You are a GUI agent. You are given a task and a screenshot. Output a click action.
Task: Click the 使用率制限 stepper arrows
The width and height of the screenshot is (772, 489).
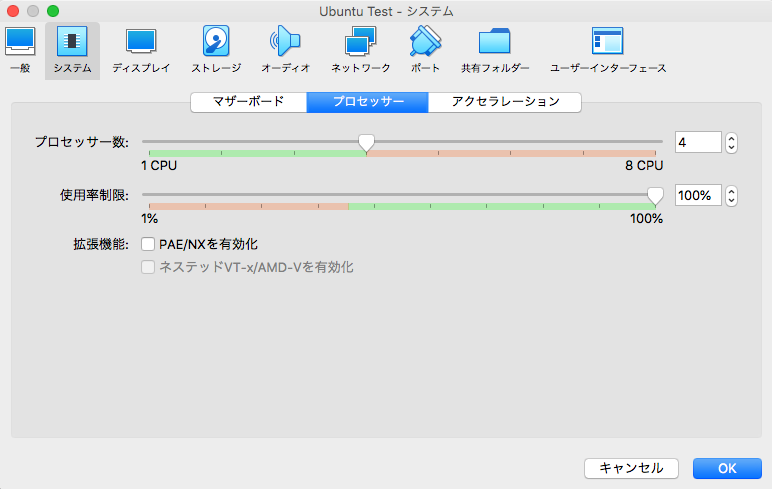[731, 196]
